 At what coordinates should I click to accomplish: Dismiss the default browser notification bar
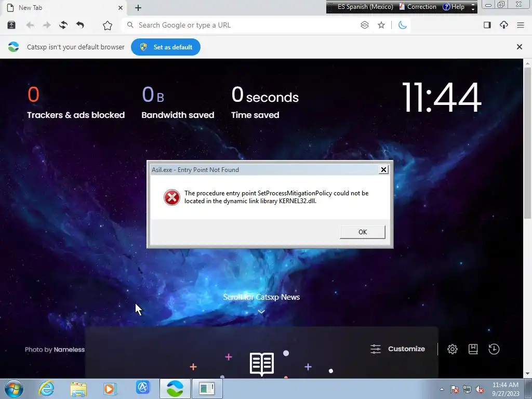(x=519, y=47)
